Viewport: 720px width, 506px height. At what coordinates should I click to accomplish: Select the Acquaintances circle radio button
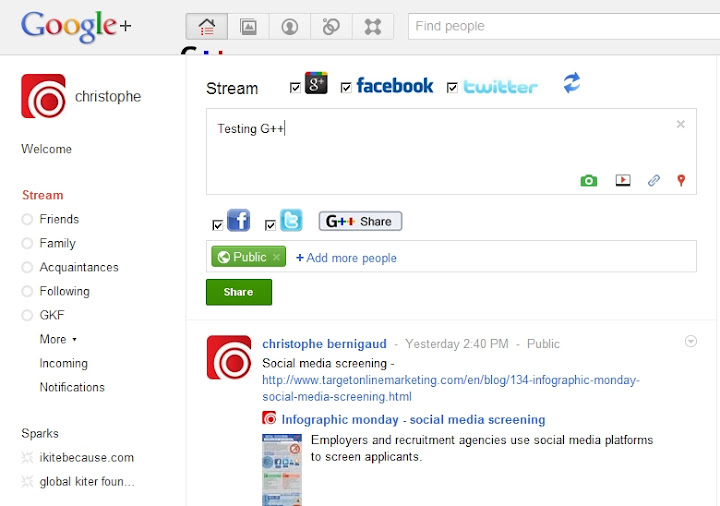pos(27,267)
